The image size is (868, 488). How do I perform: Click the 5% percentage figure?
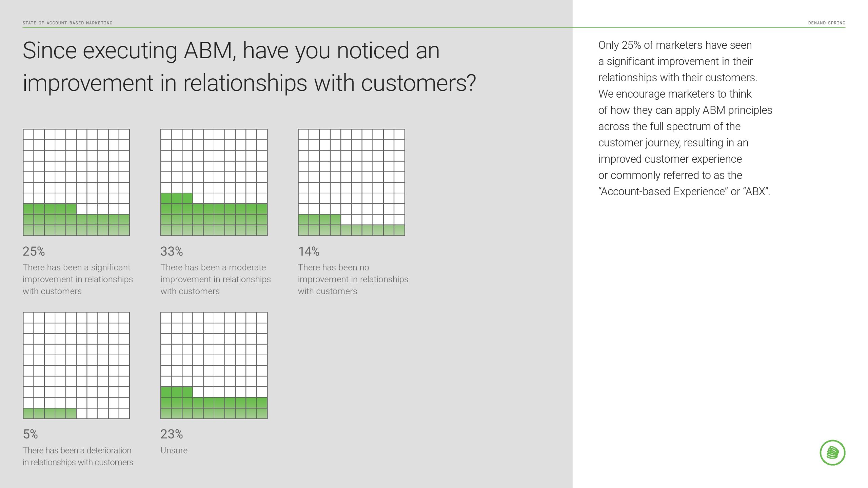(30, 434)
